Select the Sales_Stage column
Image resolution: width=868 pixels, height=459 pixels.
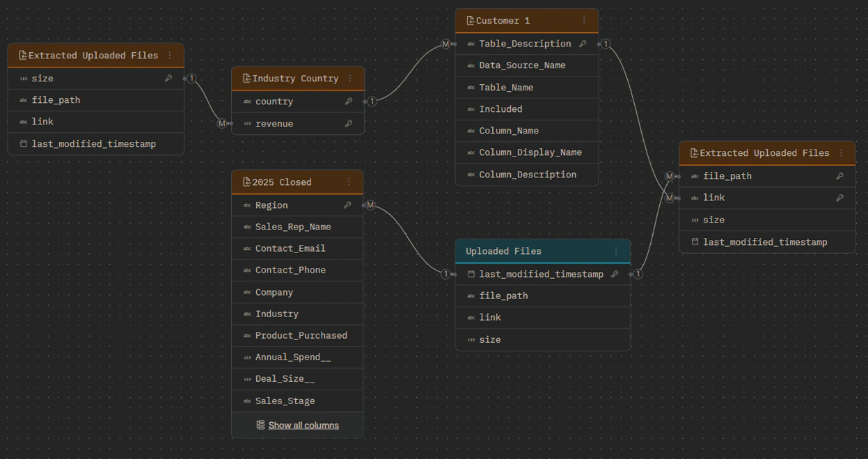[x=297, y=401]
